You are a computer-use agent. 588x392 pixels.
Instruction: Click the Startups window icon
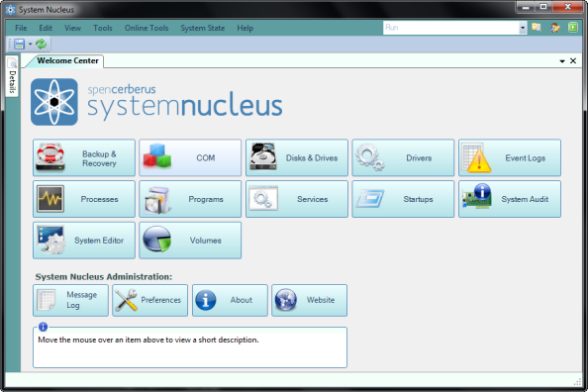(x=370, y=198)
